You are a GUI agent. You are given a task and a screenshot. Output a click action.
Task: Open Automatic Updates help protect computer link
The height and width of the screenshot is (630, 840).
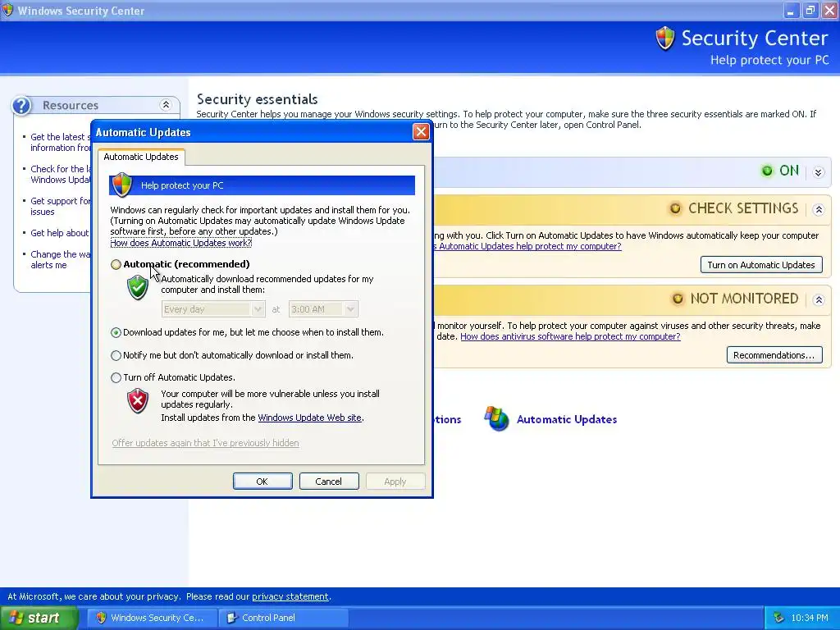(527, 246)
